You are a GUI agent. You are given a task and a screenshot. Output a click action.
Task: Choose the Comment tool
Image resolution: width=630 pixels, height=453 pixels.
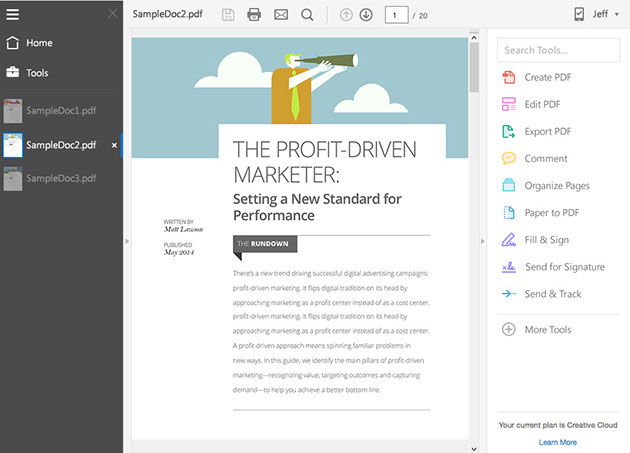pos(545,158)
